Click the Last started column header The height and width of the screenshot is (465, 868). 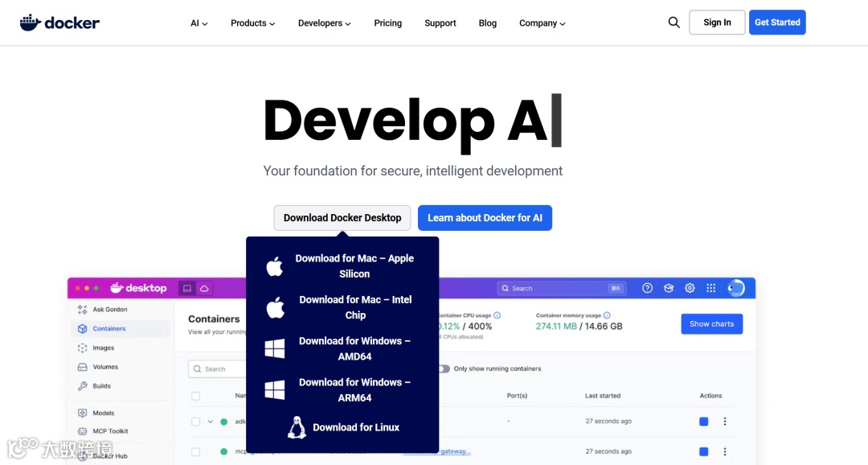[x=603, y=396]
